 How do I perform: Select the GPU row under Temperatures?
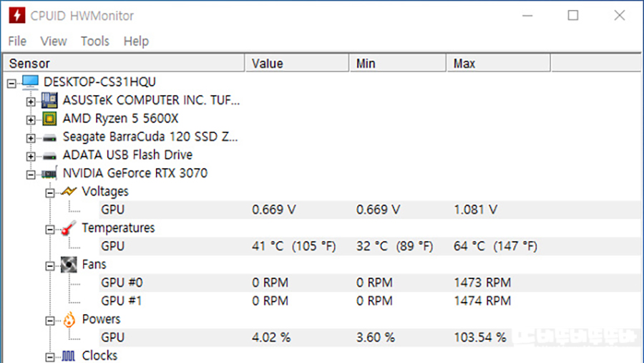[370, 246]
